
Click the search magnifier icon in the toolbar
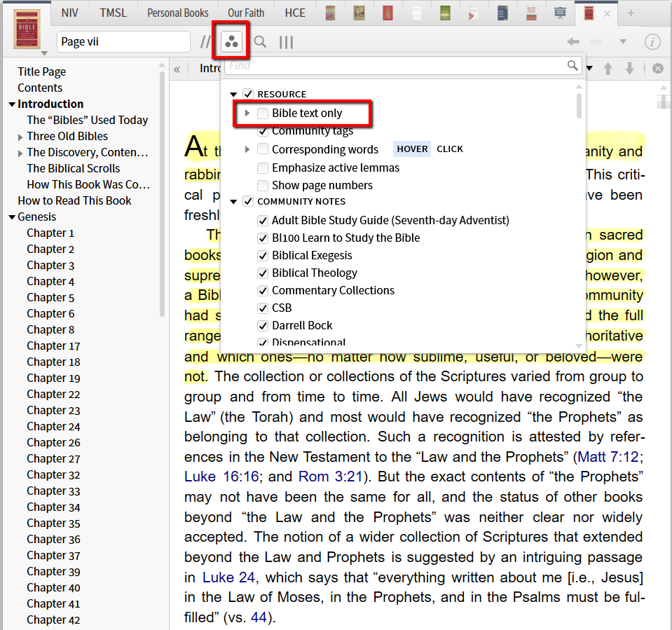260,42
